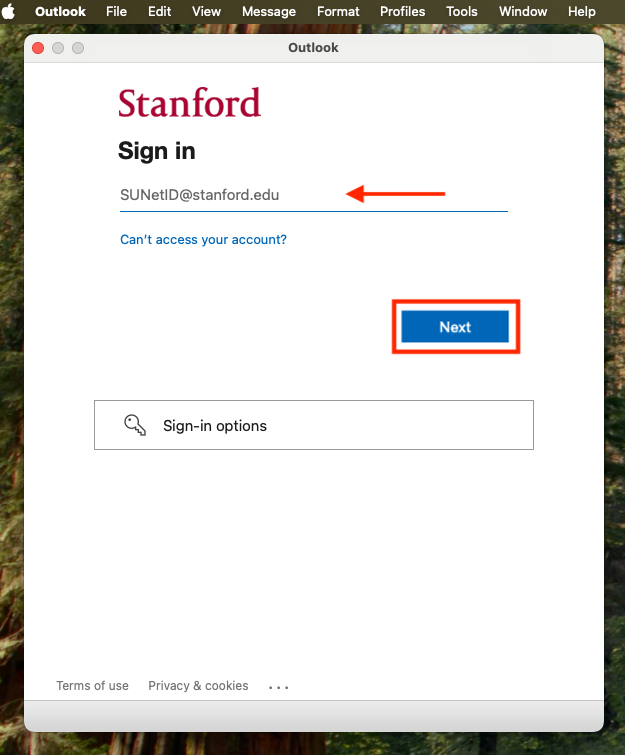Open the three-dot more options footer
The image size is (625, 755).
[x=278, y=687]
